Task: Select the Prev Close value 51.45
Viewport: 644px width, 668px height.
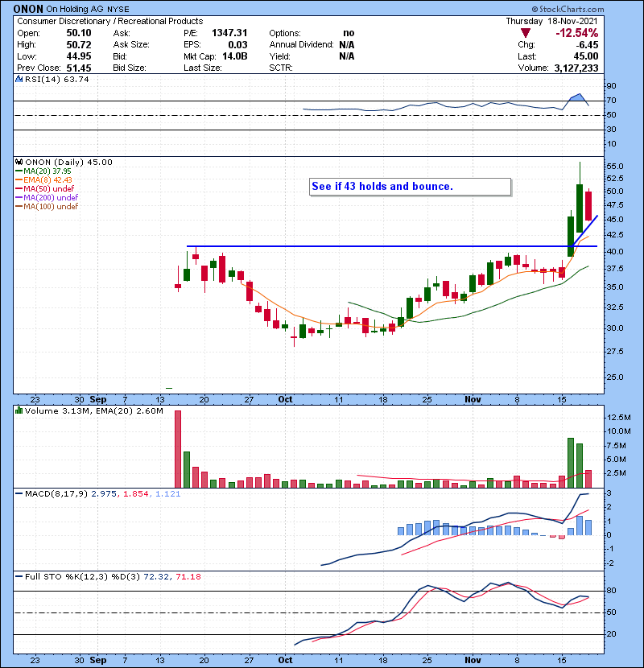Action: pyautogui.click(x=79, y=68)
